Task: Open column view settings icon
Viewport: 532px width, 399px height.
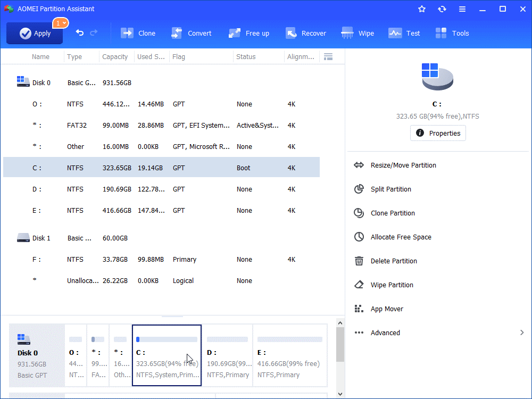Action: coord(328,57)
